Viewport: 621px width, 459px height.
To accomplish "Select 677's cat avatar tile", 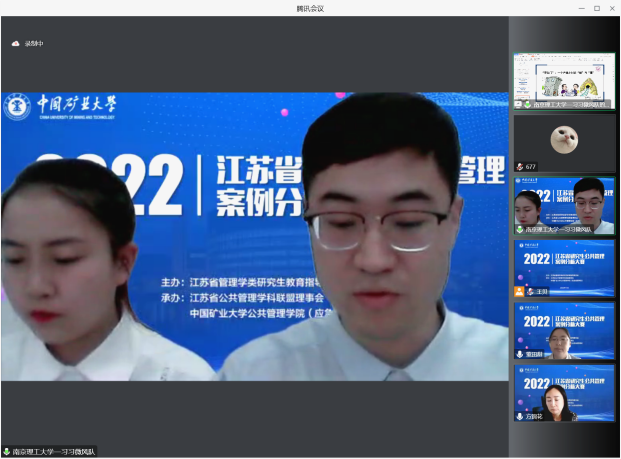I will 564,140.
